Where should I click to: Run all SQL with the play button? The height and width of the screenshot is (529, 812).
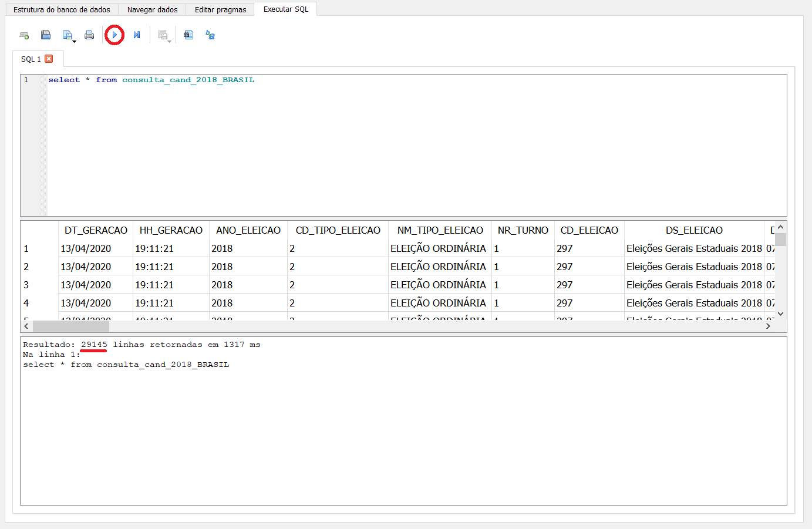(114, 35)
